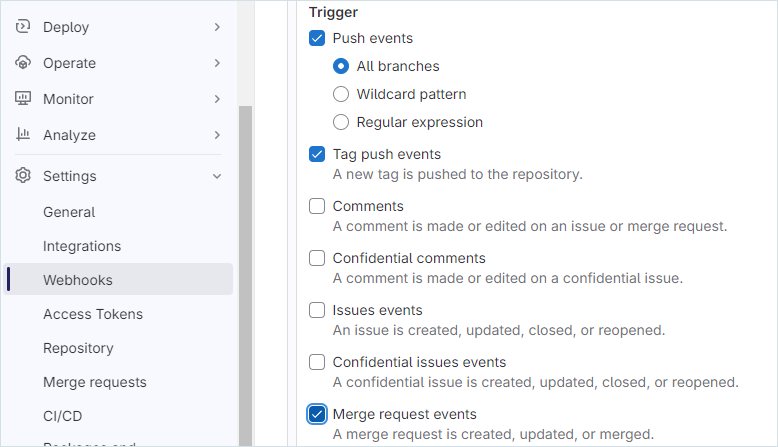This screenshot has width=778, height=447.
Task: Click the Deploy rocket icon
Action: tap(23, 26)
